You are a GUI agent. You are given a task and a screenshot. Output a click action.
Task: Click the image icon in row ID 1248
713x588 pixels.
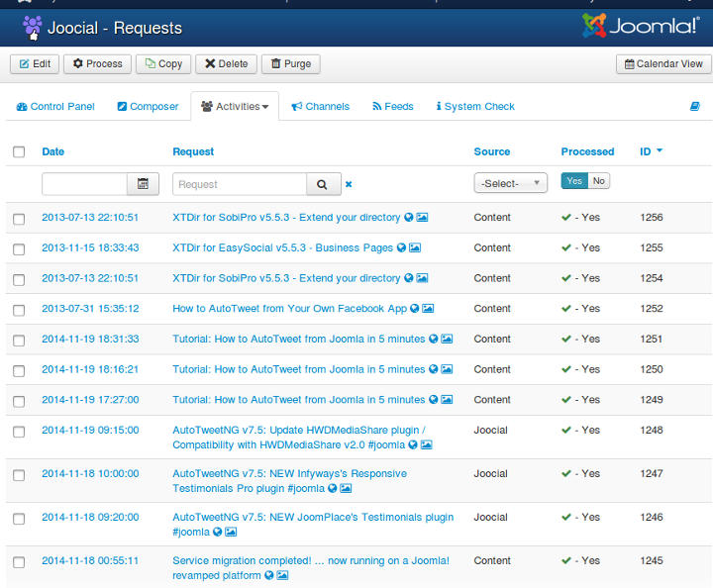coord(426,444)
